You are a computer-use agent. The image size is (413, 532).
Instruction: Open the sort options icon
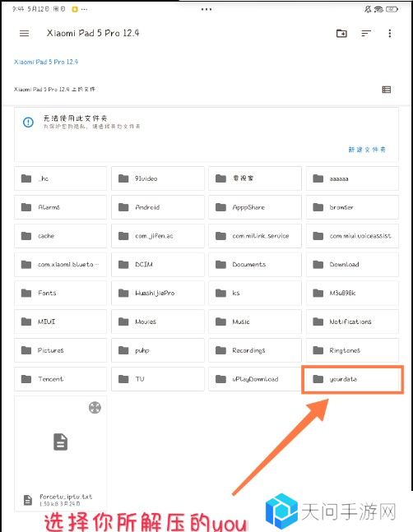[x=366, y=33]
